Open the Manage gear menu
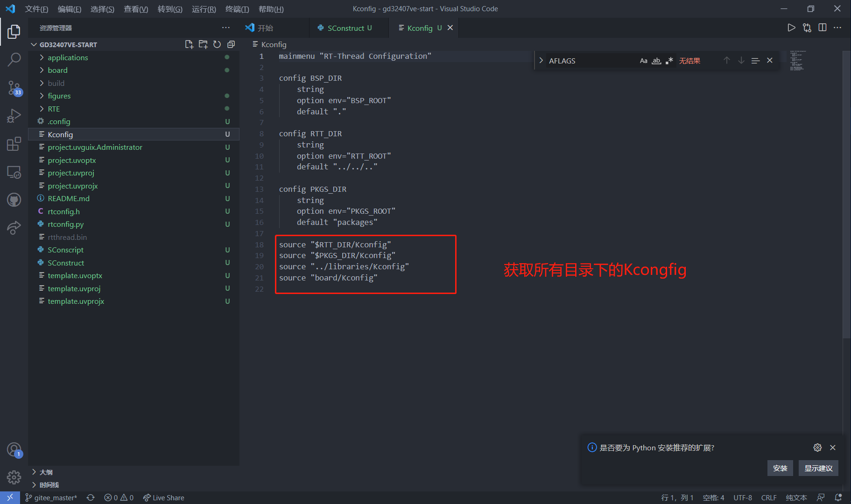This screenshot has height=504, width=851. [x=14, y=477]
